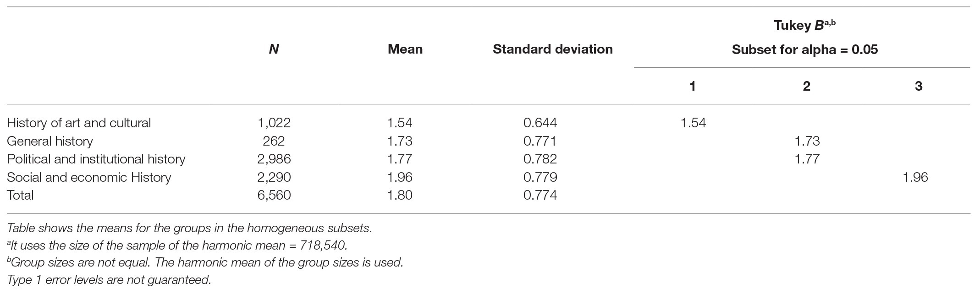
Task: Click 'Subset for alpha = 0.05' header
Action: tap(804, 49)
